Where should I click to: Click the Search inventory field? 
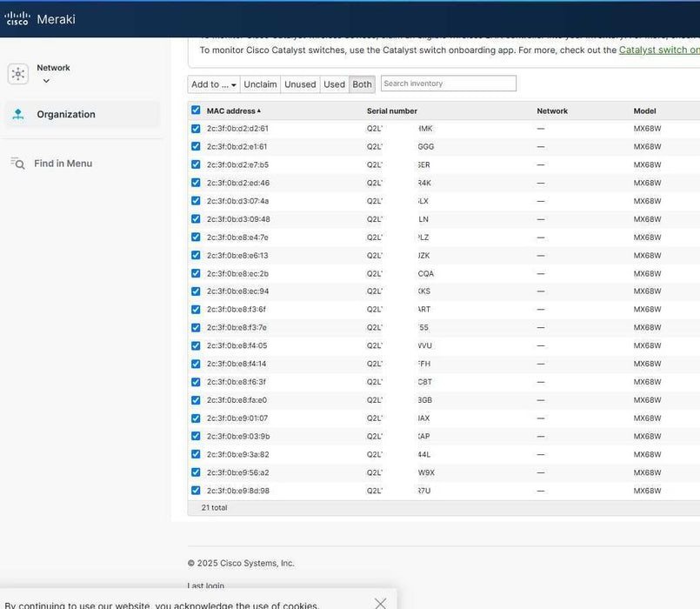click(449, 84)
